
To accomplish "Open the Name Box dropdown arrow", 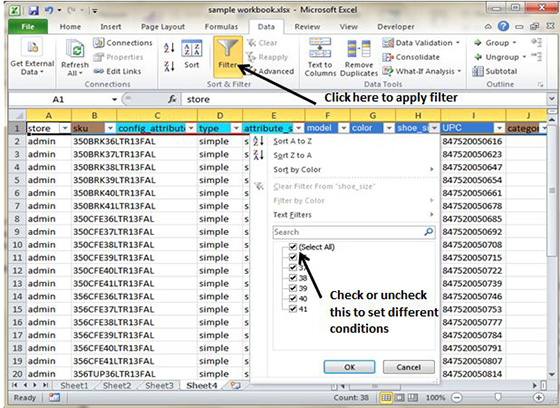I will (x=114, y=99).
